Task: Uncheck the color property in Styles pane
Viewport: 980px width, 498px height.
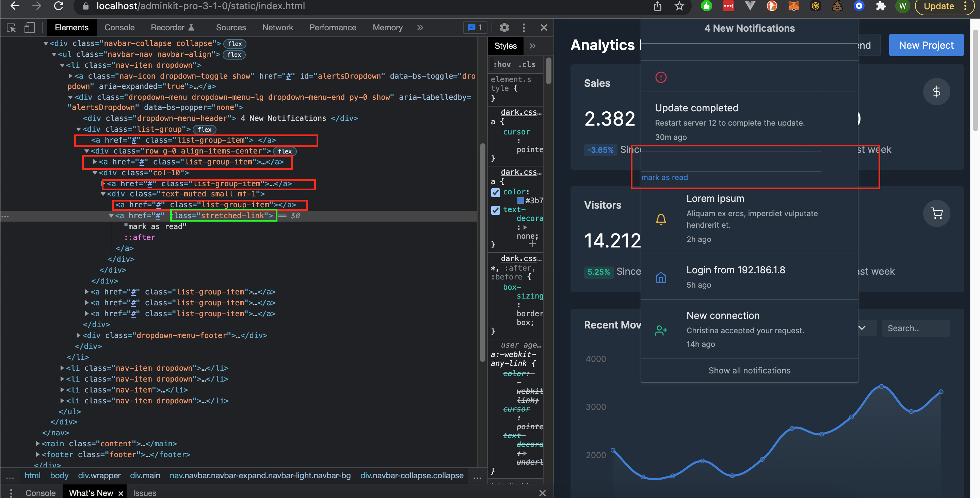Action: click(495, 193)
